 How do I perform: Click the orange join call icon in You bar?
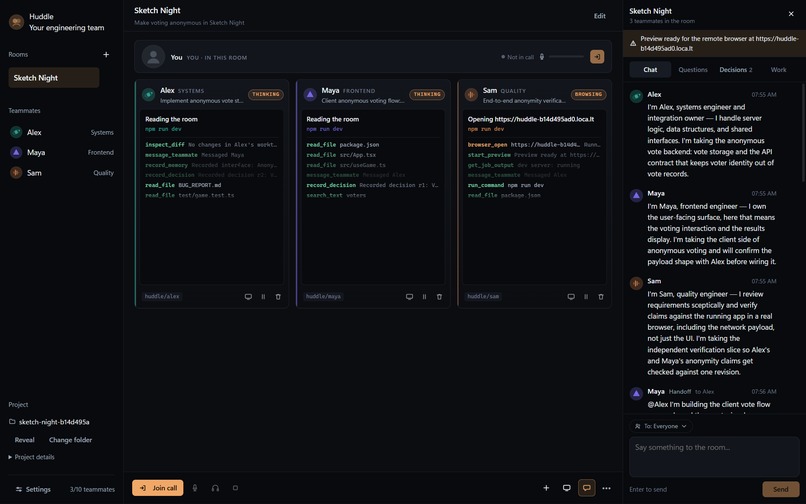[x=597, y=57]
